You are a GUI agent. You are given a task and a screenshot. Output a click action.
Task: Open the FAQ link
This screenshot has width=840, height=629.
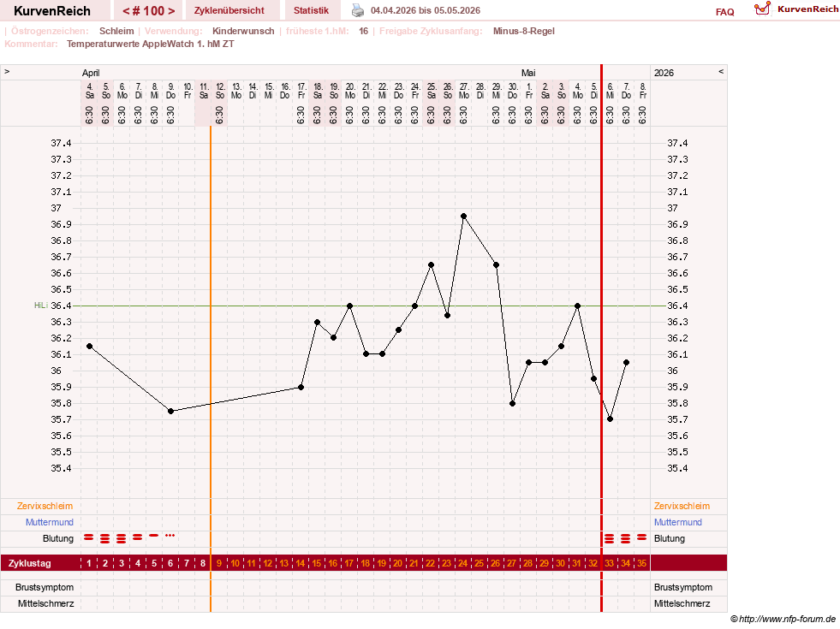(x=724, y=12)
